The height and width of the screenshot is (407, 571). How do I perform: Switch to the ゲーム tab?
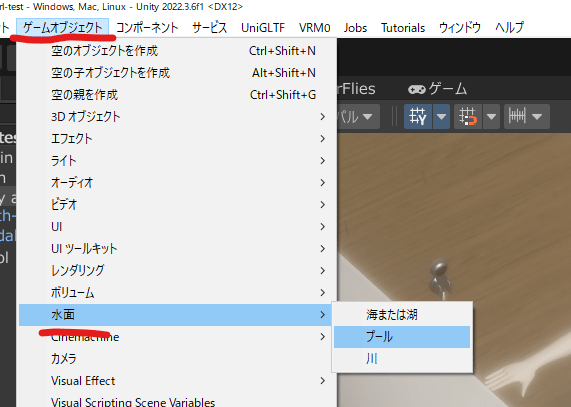pyautogui.click(x=437, y=89)
